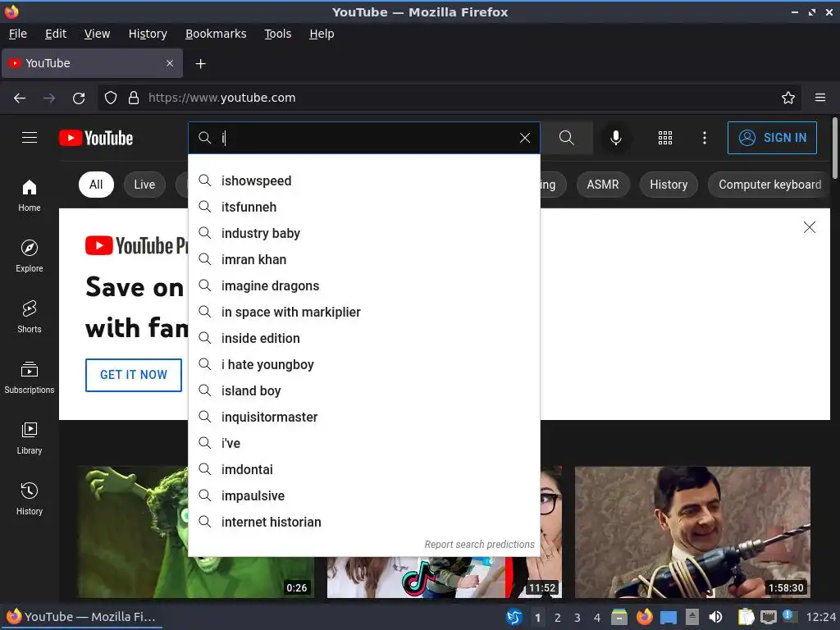Viewport: 840px width, 630px height.
Task: Click the SIGN IN button
Action: click(772, 138)
